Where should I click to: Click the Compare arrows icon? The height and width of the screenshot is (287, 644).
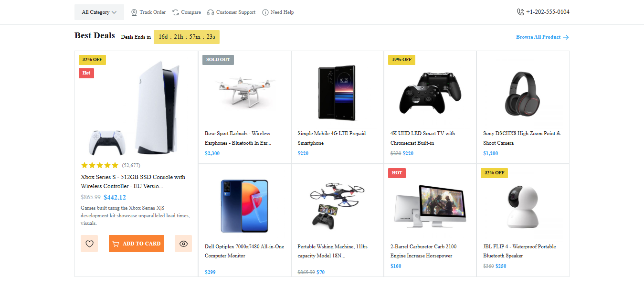pos(176,12)
